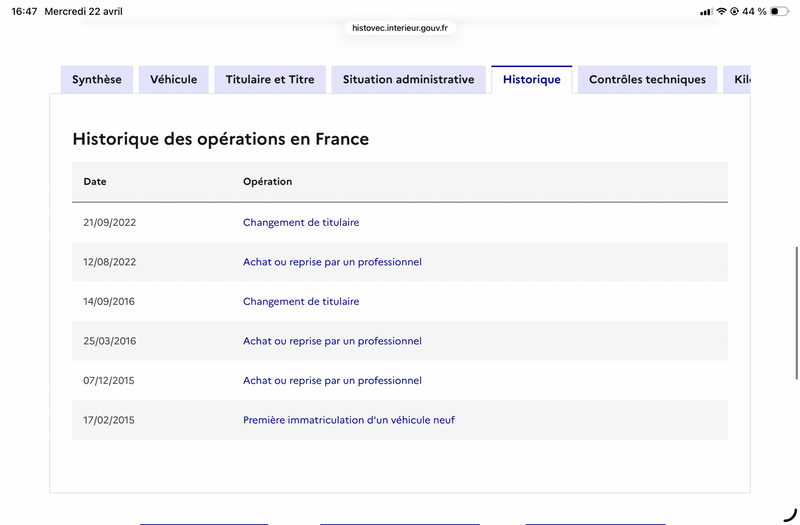Tap the cellular signal bars icon

(x=706, y=12)
